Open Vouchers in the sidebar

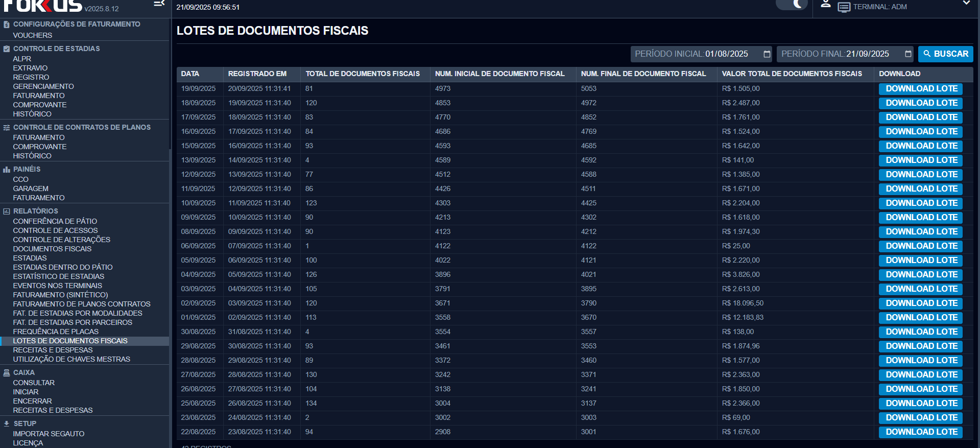click(33, 35)
